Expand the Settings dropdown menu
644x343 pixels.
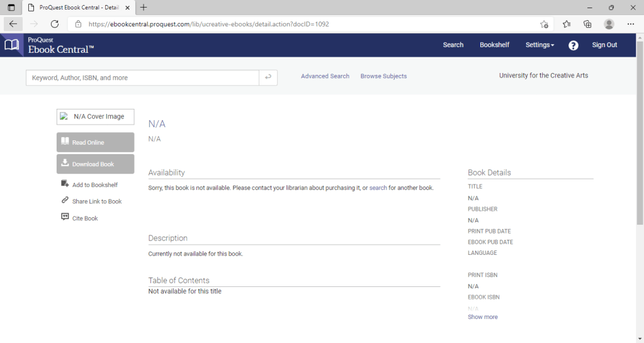click(539, 45)
